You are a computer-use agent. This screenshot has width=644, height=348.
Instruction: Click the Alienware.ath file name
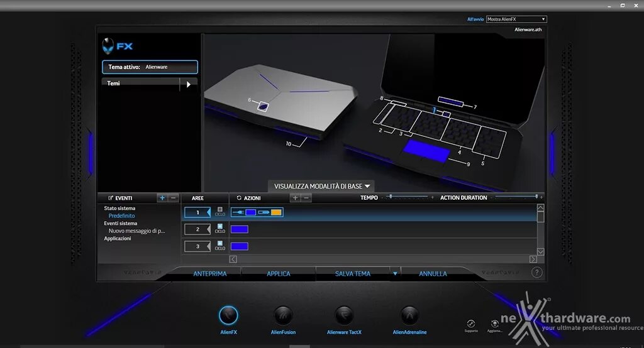click(528, 30)
